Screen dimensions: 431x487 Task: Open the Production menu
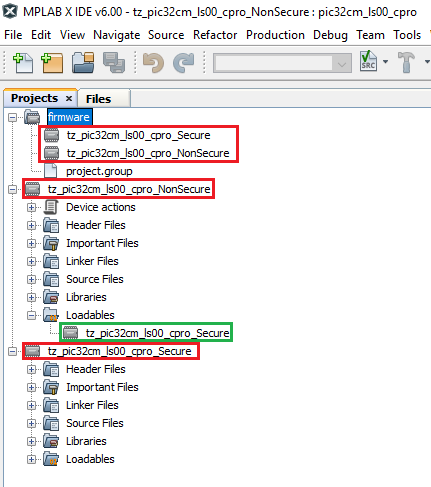click(x=275, y=35)
